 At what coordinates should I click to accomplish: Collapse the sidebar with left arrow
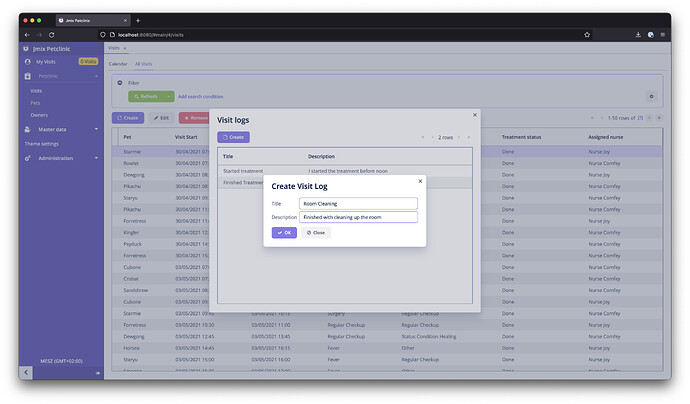pos(26,372)
